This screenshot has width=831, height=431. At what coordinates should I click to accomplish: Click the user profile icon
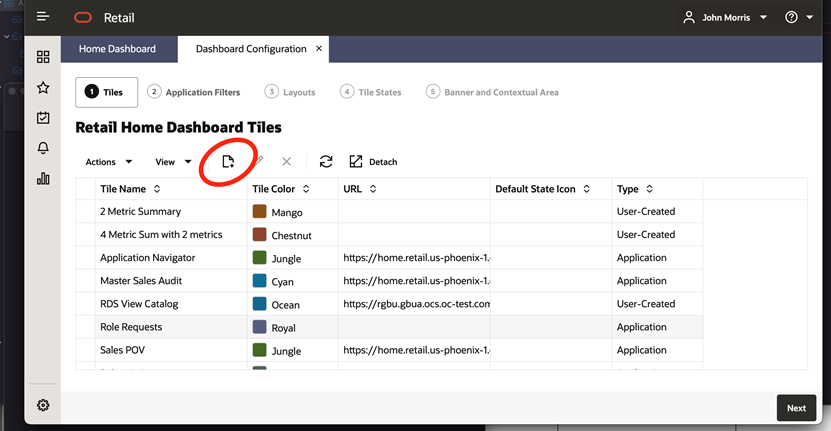(x=688, y=17)
